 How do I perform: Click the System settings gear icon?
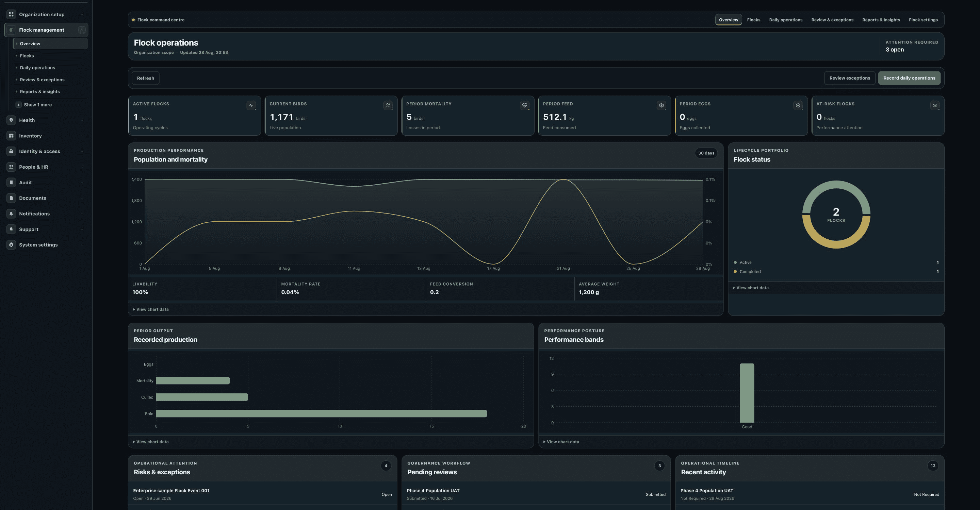click(x=11, y=245)
